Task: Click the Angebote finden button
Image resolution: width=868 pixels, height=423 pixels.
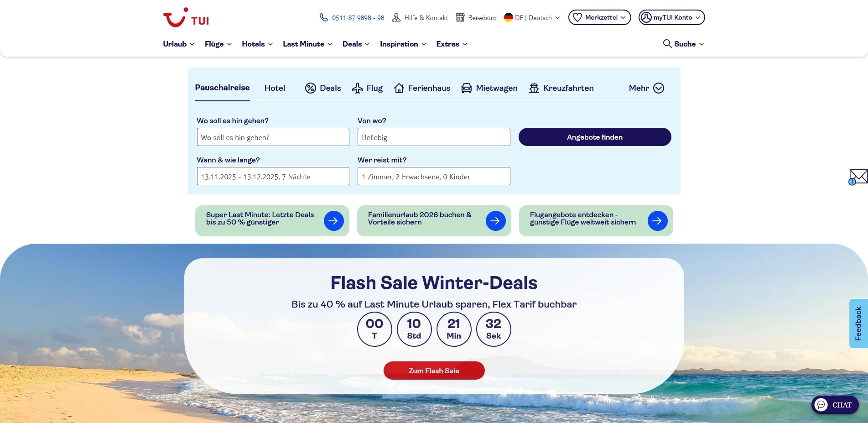Action: 594,137
